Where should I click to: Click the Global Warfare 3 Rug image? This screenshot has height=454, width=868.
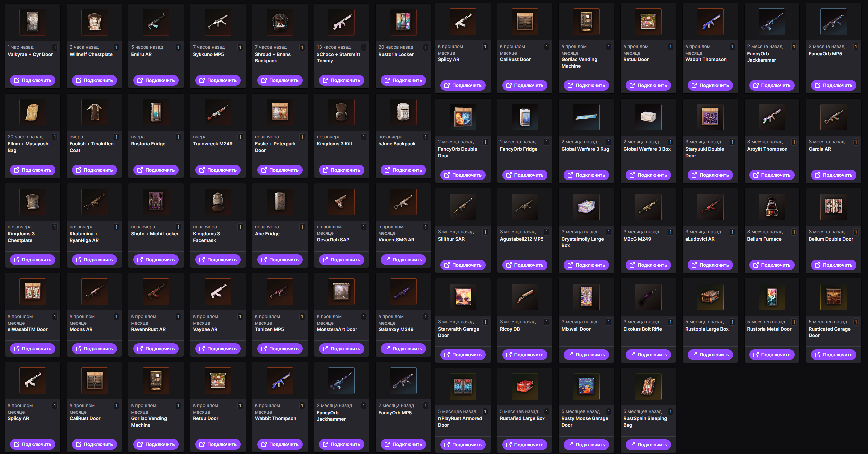(x=586, y=117)
